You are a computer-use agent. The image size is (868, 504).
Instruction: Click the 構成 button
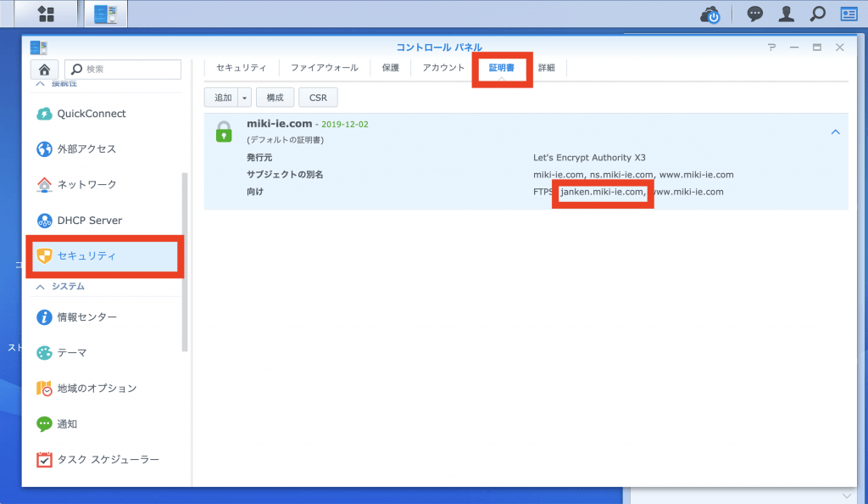pyautogui.click(x=275, y=98)
